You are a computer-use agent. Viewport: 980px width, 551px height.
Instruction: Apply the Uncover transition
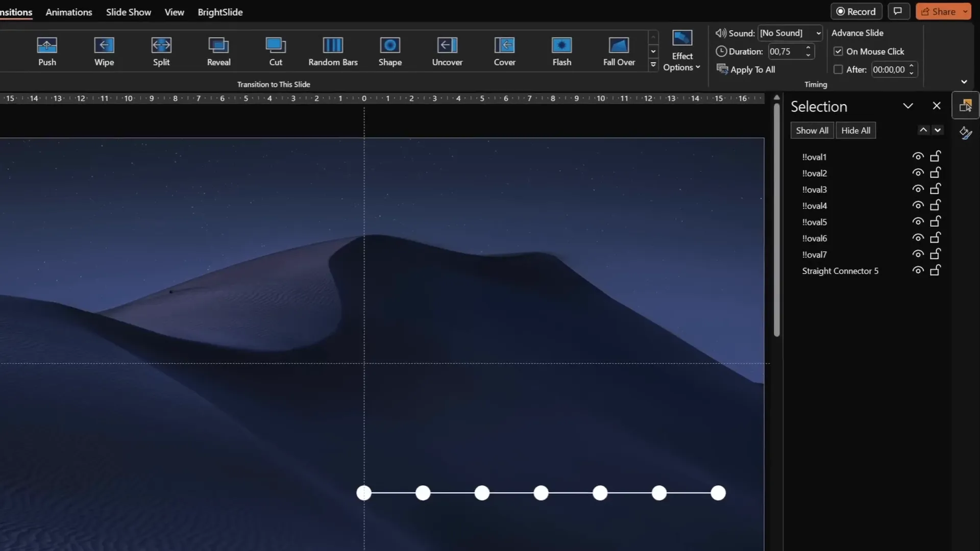(x=447, y=51)
